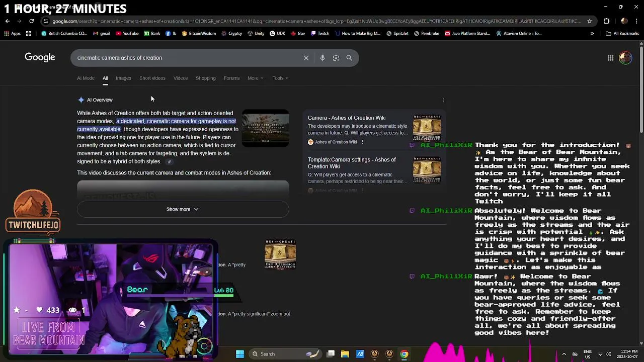The image size is (644, 362).
Task: Open the Tools dropdown
Action: (280, 78)
